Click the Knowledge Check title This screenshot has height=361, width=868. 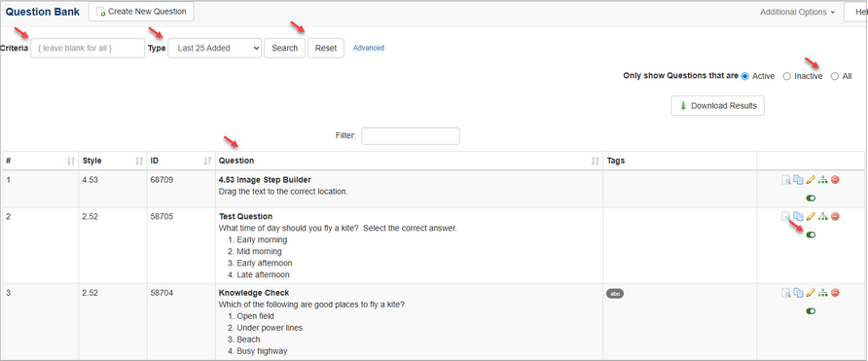[254, 293]
